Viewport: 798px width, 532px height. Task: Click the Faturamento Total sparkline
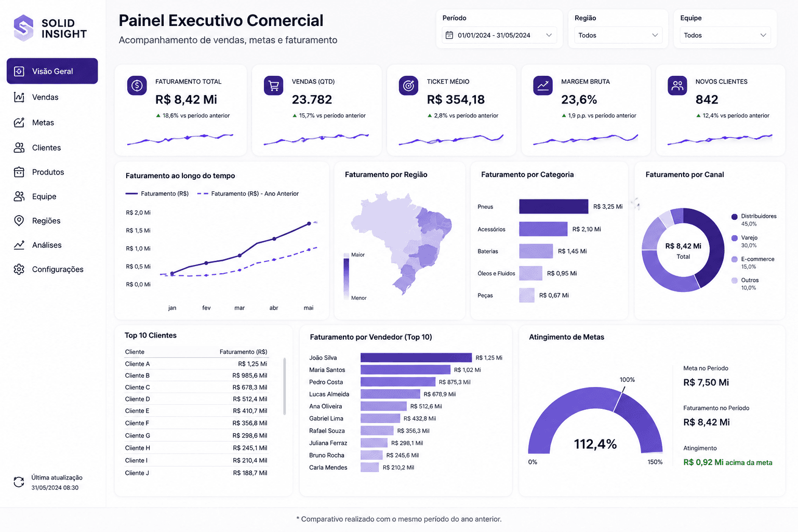(180, 138)
